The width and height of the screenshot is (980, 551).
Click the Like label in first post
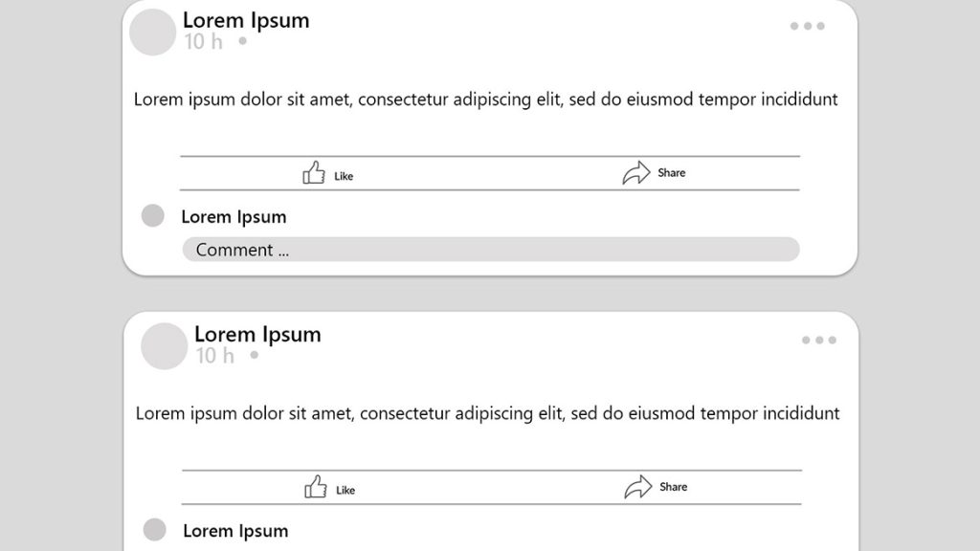(344, 176)
